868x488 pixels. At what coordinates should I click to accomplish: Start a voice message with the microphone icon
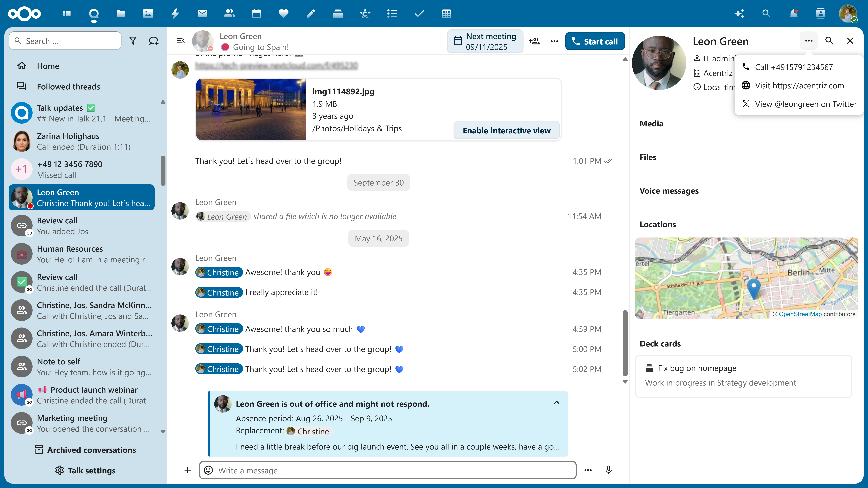(609, 470)
